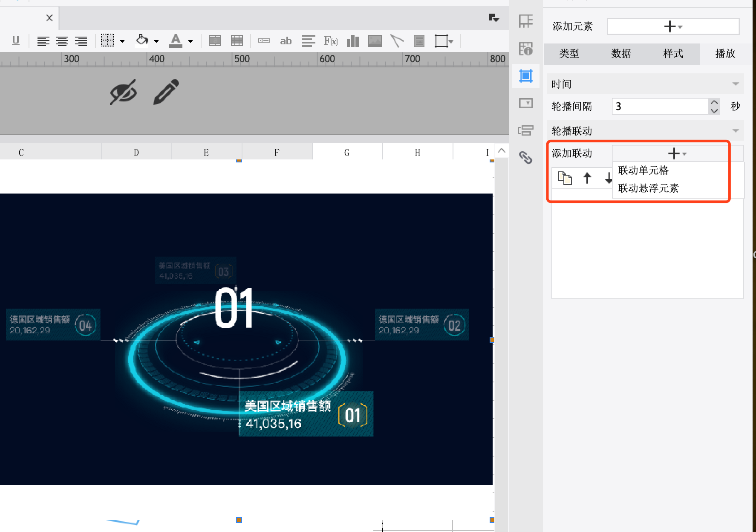Merge the selected cells
This screenshot has height=532, width=756.
(215, 41)
